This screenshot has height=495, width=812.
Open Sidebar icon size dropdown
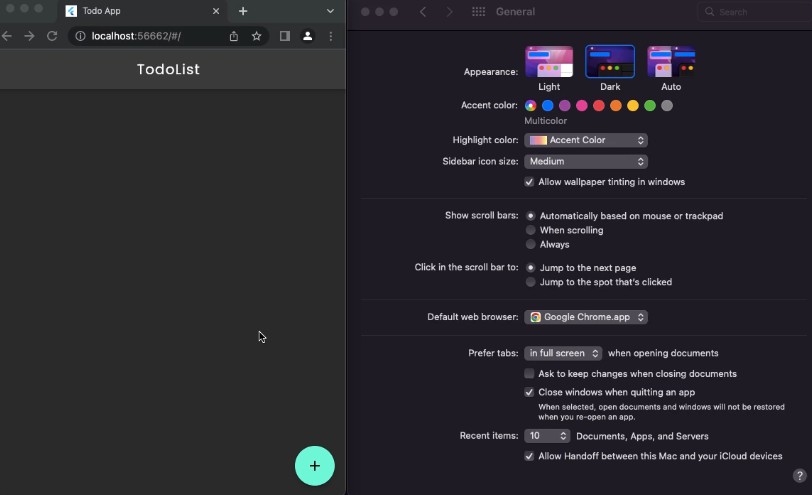point(586,162)
